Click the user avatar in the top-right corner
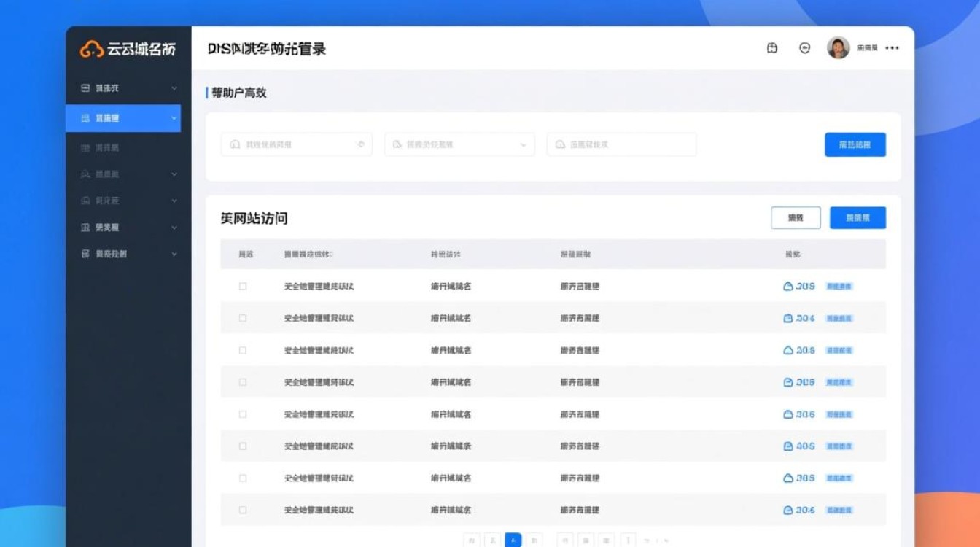This screenshot has width=980, height=547. pos(837,47)
